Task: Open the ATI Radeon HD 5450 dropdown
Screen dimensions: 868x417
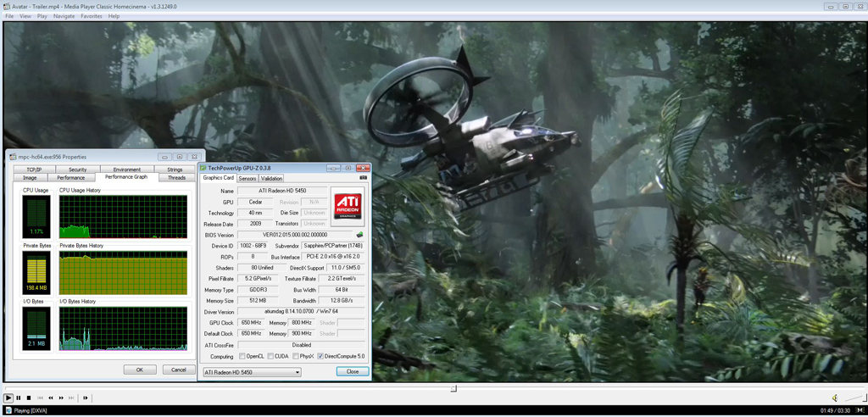Action: coord(251,371)
